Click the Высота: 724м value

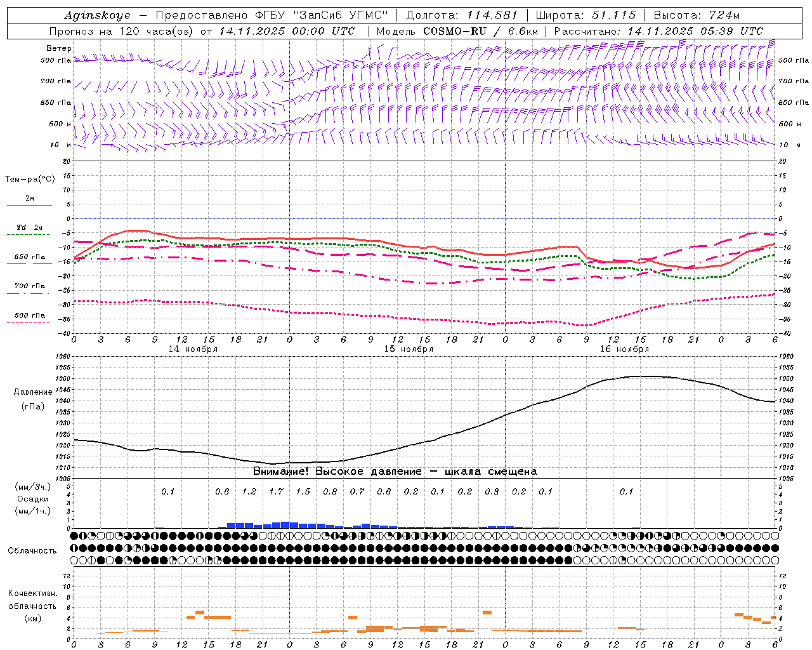coord(697,15)
